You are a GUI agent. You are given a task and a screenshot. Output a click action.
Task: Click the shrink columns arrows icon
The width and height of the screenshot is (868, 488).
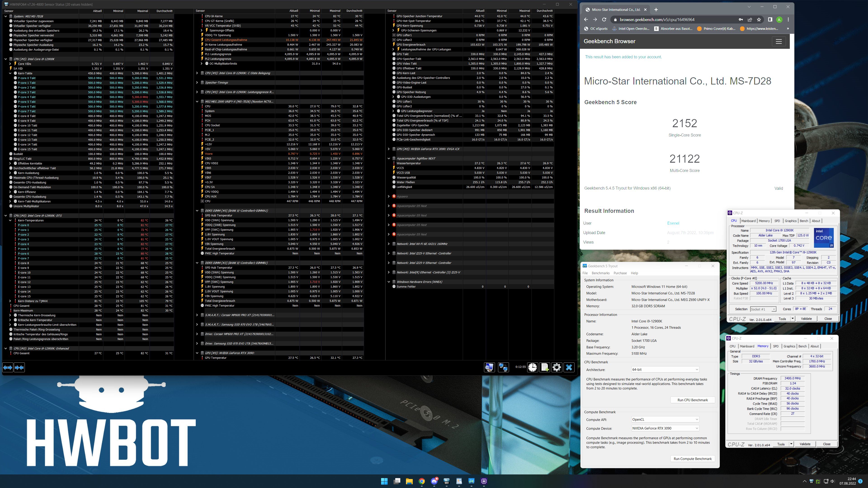point(19,367)
